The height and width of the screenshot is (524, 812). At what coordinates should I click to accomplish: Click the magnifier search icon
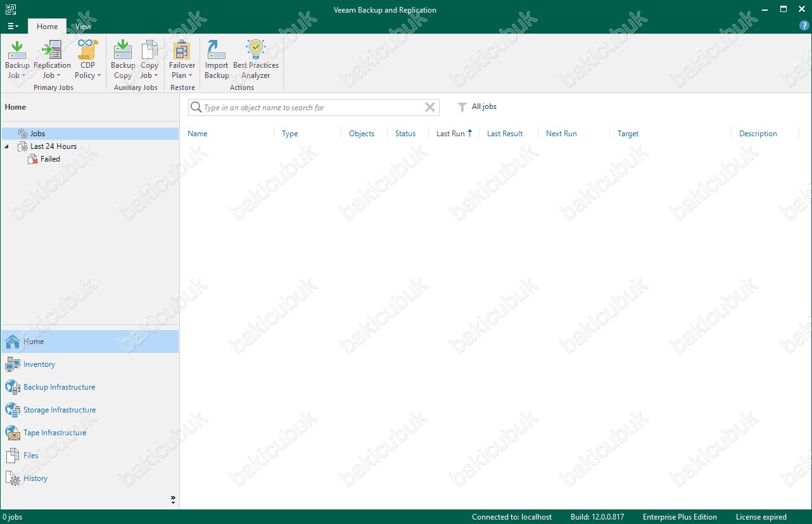point(196,107)
